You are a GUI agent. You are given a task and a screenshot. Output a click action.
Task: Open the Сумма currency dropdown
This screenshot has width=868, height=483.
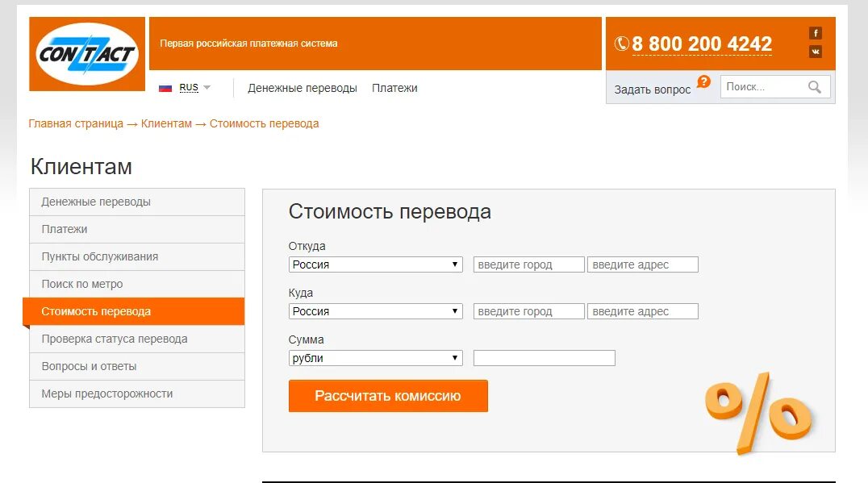coord(375,358)
